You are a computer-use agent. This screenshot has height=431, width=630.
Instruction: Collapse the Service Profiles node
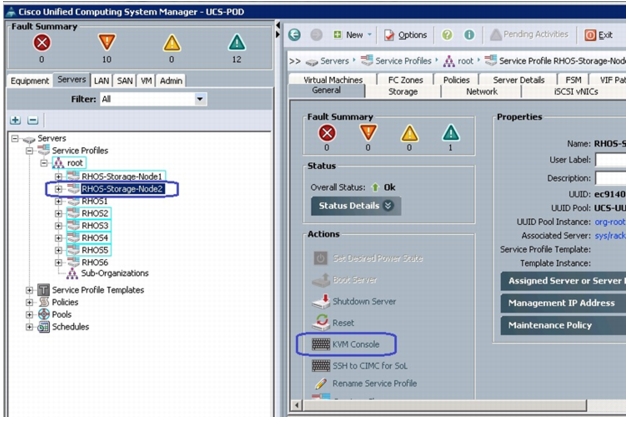pyautogui.click(x=29, y=151)
